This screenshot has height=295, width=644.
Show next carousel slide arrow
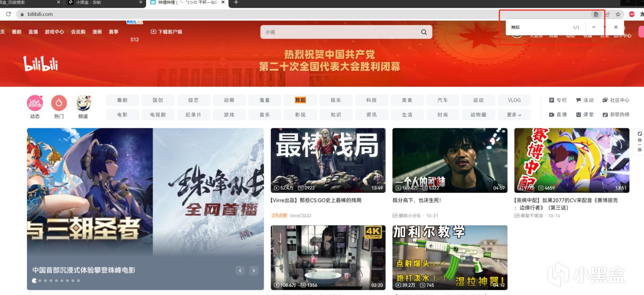254,271
